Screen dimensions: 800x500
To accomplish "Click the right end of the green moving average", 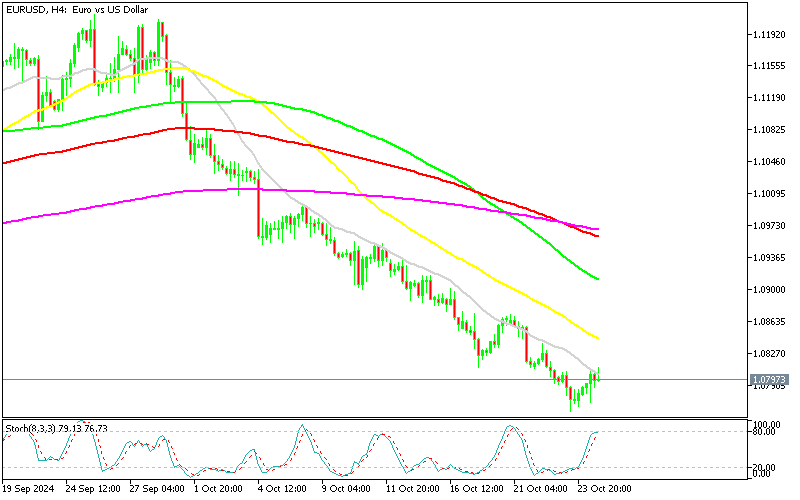I will [598, 279].
